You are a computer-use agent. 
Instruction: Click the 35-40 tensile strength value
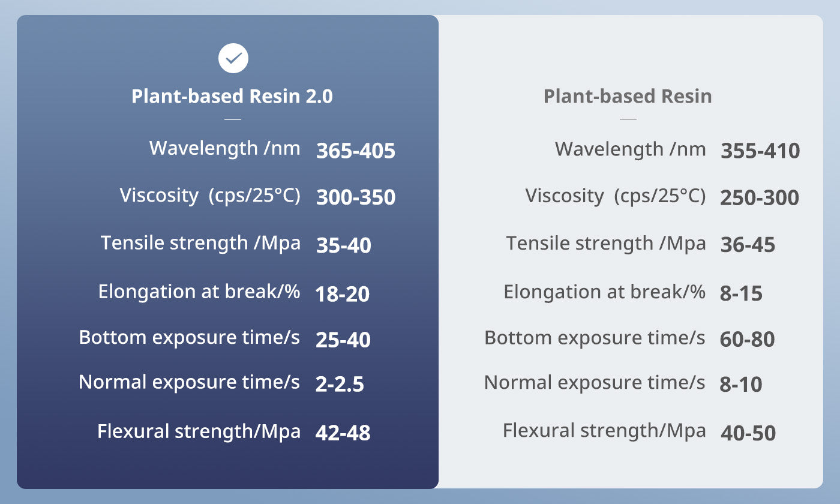pyautogui.click(x=343, y=245)
